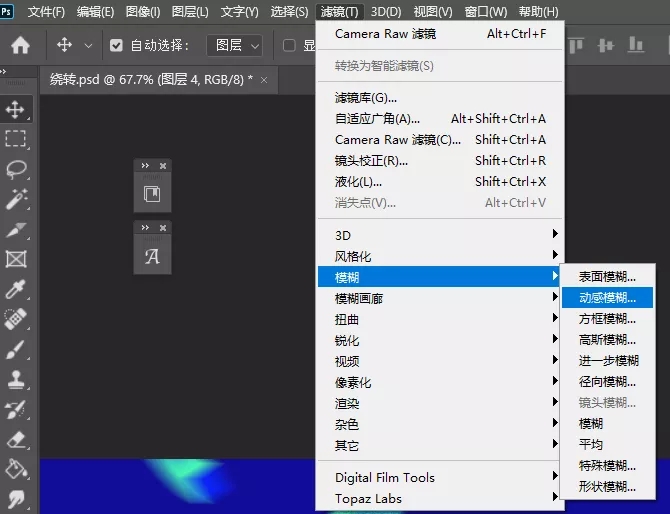The height and width of the screenshot is (514, 670).
Task: Select the Eraser tool
Action: (16, 440)
